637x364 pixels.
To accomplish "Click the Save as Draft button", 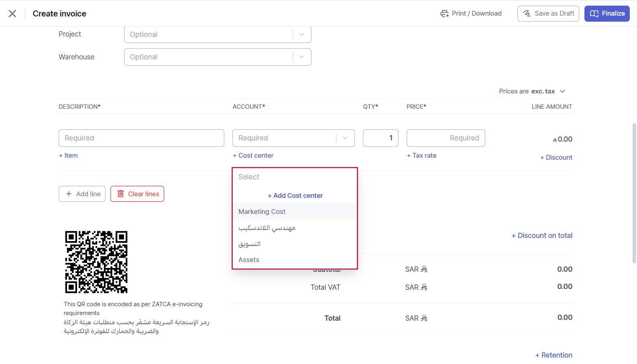I will pyautogui.click(x=548, y=14).
